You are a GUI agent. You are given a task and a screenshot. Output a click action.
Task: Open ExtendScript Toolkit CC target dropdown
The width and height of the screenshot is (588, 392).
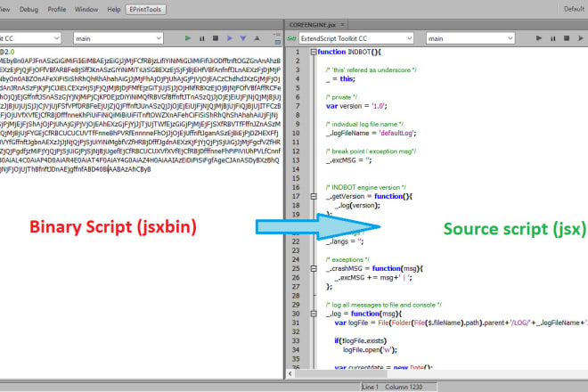(x=355, y=38)
